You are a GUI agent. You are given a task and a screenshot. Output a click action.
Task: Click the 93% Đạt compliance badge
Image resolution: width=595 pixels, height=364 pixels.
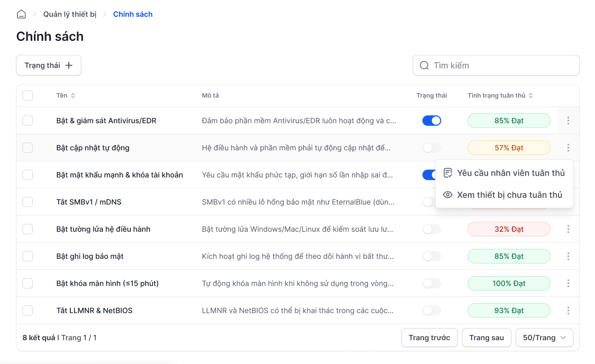pyautogui.click(x=509, y=311)
